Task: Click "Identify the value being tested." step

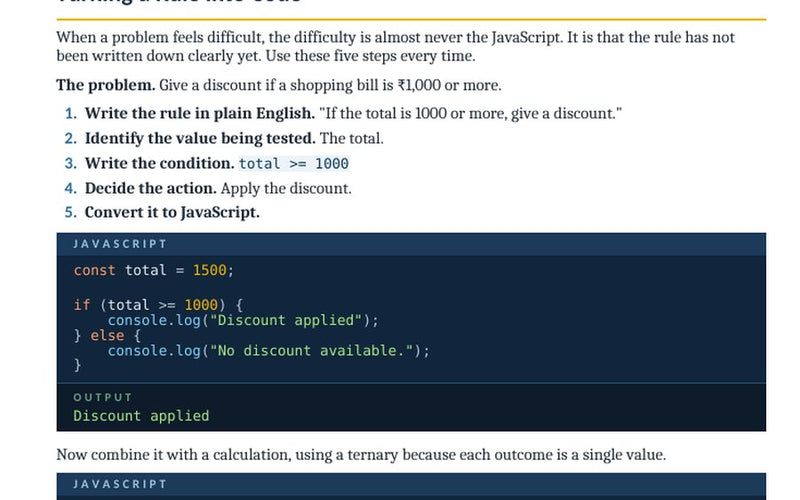Action: (x=200, y=138)
